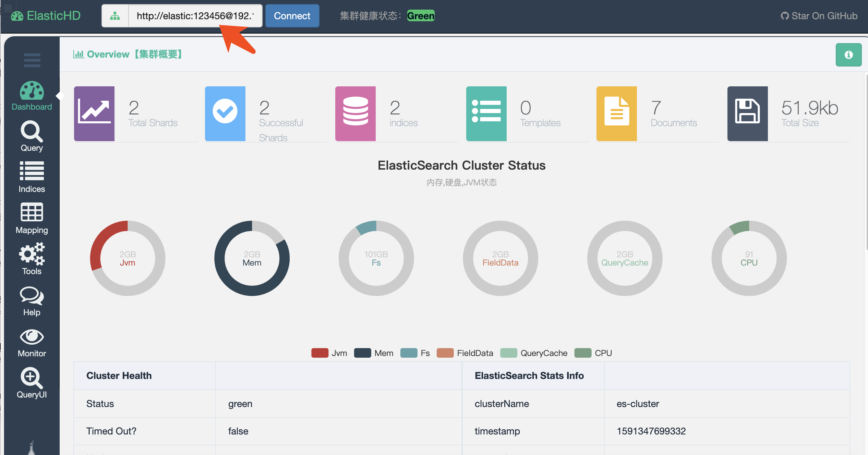The width and height of the screenshot is (868, 455).
Task: Select the Cluster Health table header
Action: click(x=119, y=376)
